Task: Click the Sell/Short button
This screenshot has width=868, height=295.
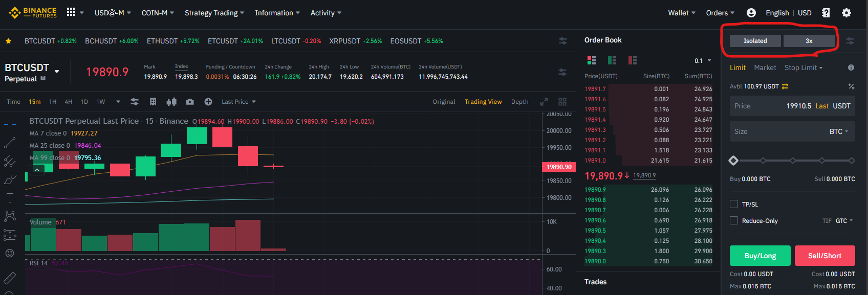Action: pyautogui.click(x=824, y=256)
